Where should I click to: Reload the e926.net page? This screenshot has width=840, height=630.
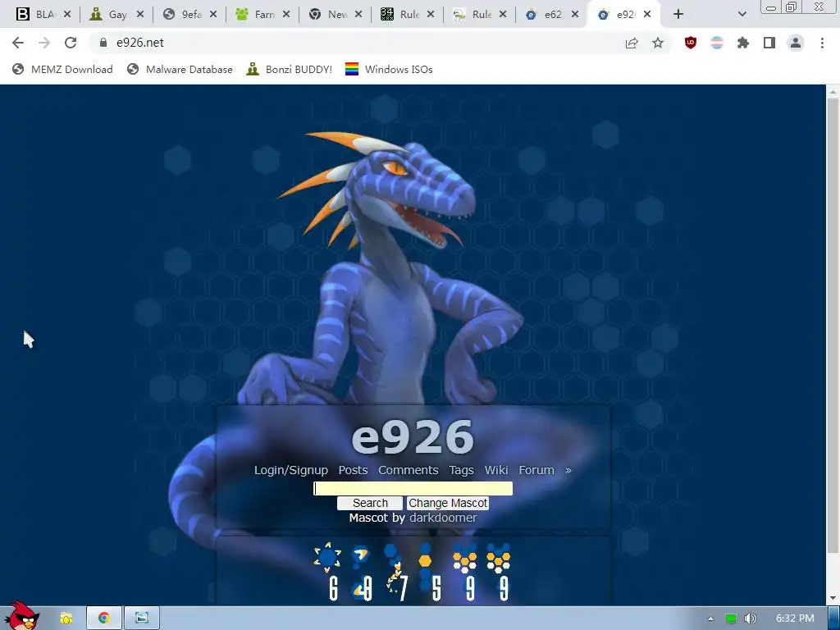pos(71,43)
